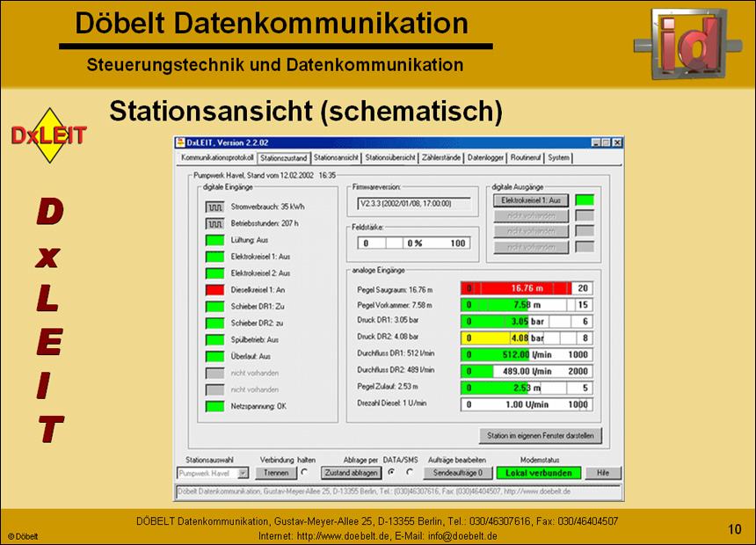This screenshot has height=545, width=756.
Task: Click the yellow Druck DR2 4.08 bar gauge
Action: coord(527,338)
